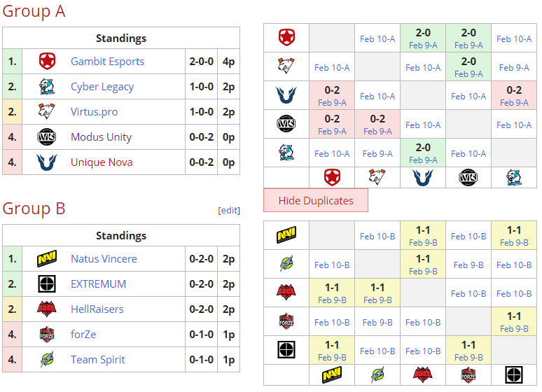
Task: Click HellRaisers logo in the standings table
Action: (x=47, y=309)
